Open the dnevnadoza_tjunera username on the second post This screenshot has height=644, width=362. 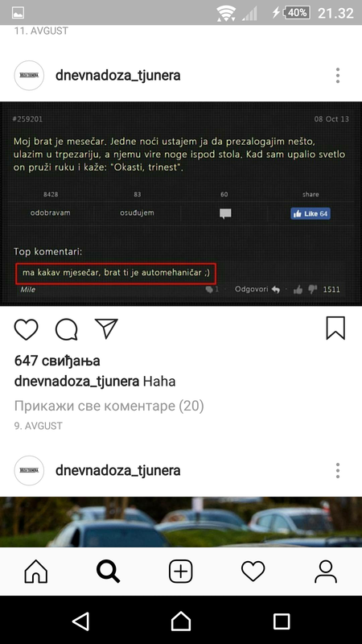click(x=117, y=470)
